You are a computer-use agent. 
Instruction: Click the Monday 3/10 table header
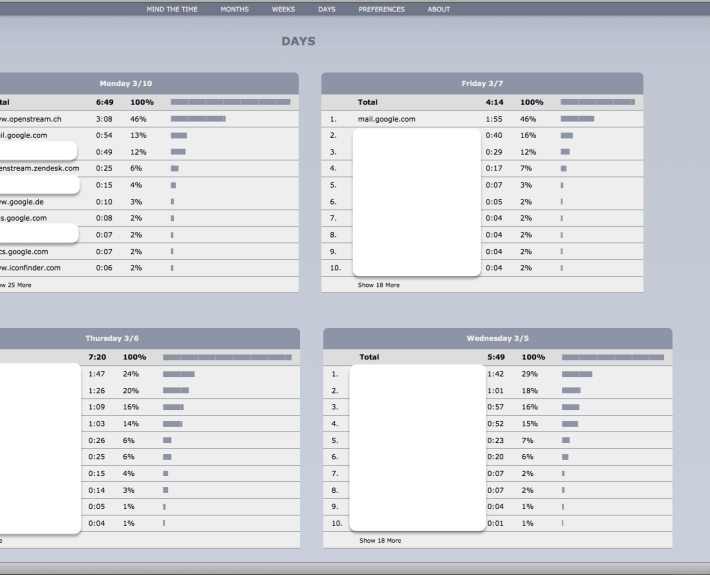click(126, 83)
